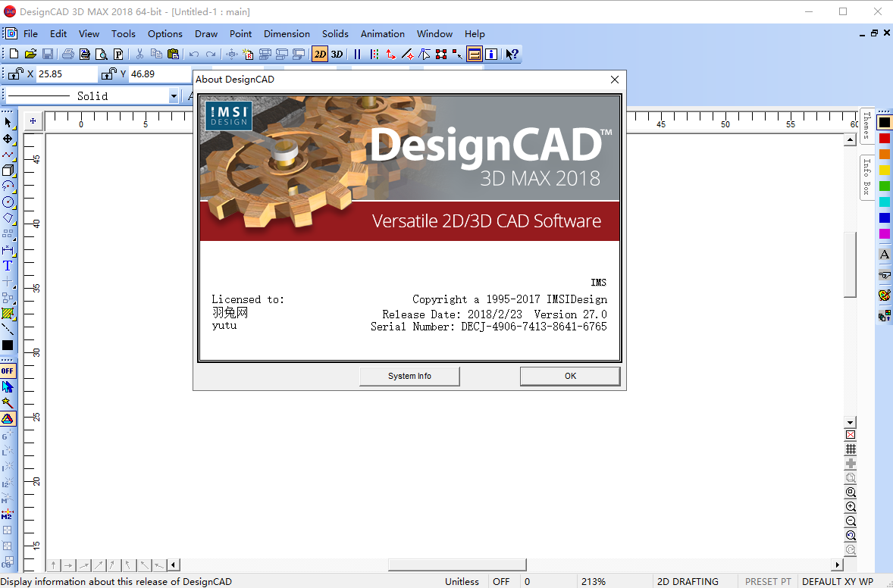Switch to 3D mode via toolbar icon
The width and height of the screenshot is (893, 588).
click(x=336, y=54)
